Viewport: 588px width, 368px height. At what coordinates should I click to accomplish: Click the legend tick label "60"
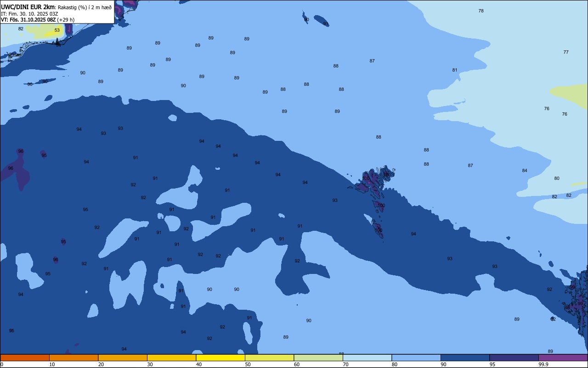297,364
